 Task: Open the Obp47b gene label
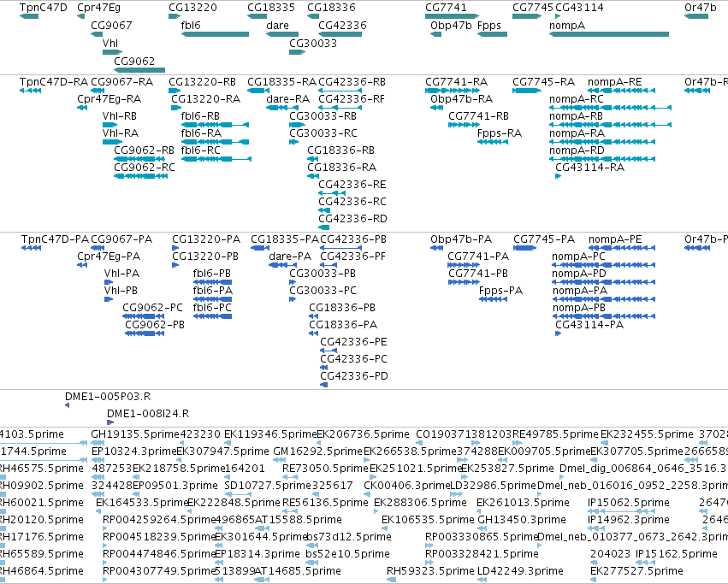(x=452, y=26)
